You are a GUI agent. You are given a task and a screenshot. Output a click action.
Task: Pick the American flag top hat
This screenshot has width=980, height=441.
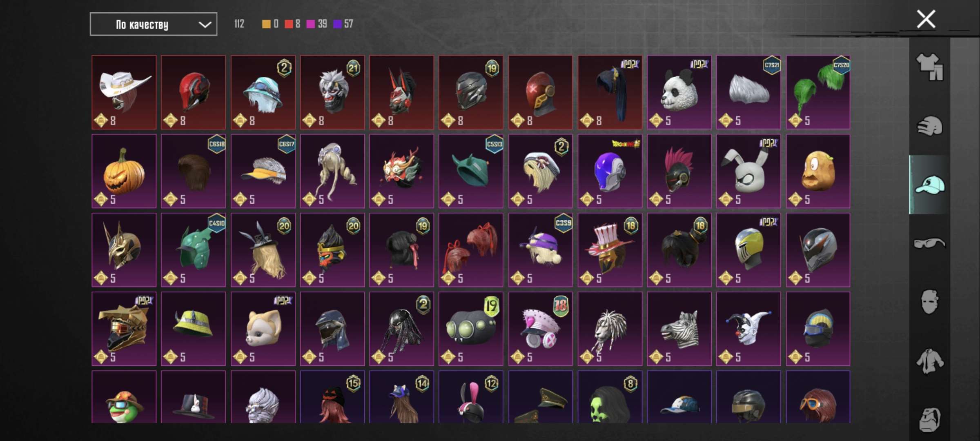[610, 250]
